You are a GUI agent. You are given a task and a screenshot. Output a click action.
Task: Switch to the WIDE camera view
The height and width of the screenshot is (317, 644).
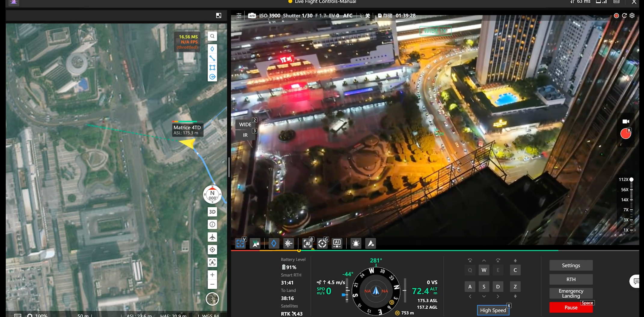245,124
